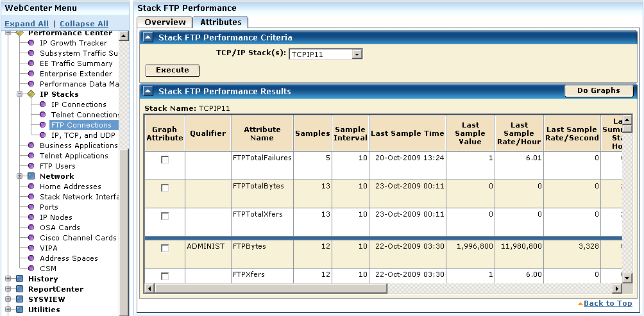
Task: Switch to the Overview tab
Action: [x=165, y=22]
